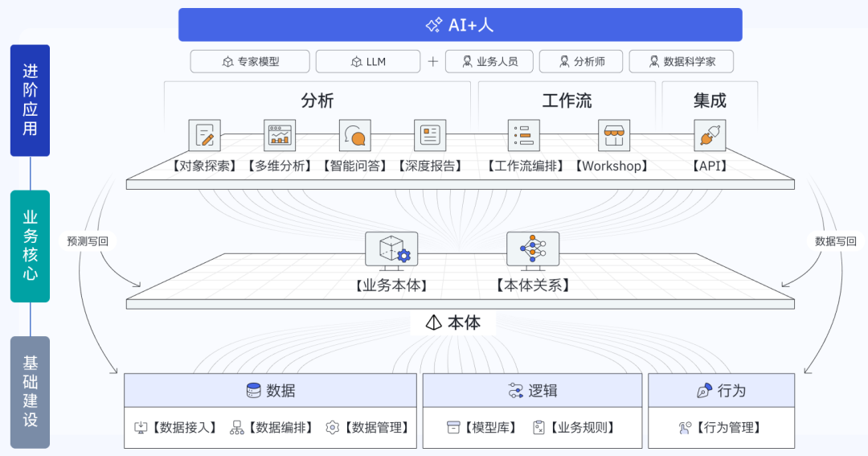Switch to the 进阶应用 side tab

coord(30,101)
